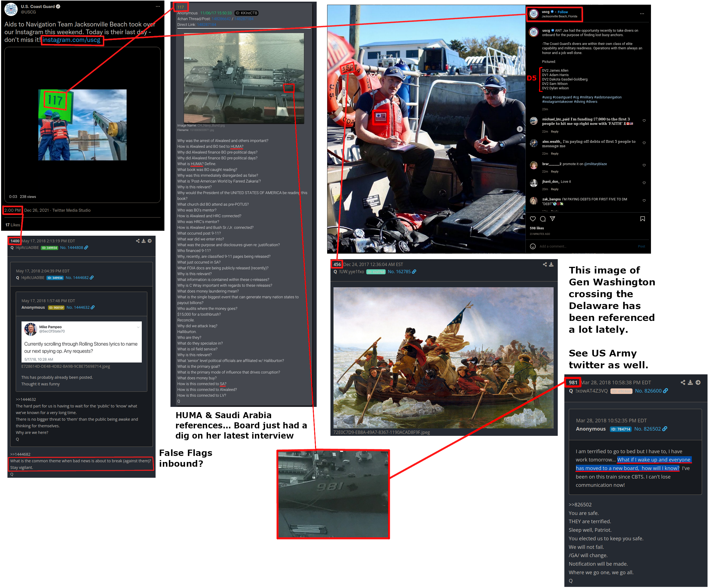Open the tweet's 17 Likes list
The height and width of the screenshot is (588, 710).
[x=12, y=225]
